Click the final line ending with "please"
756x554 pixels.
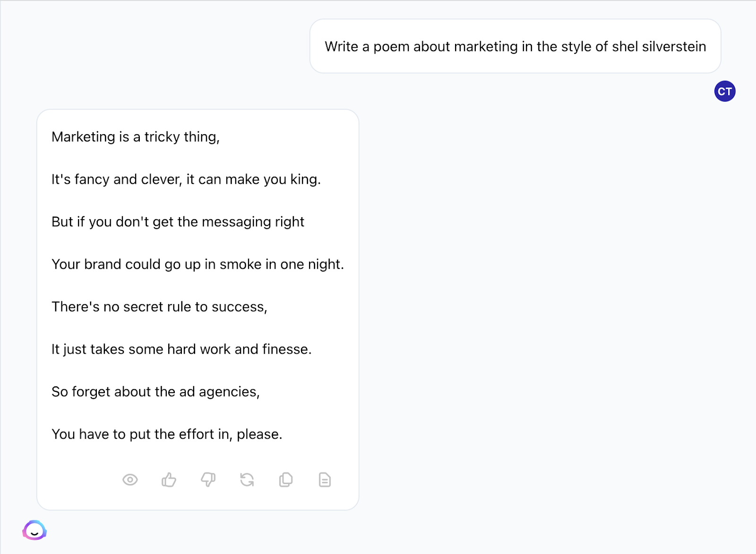[x=167, y=435]
